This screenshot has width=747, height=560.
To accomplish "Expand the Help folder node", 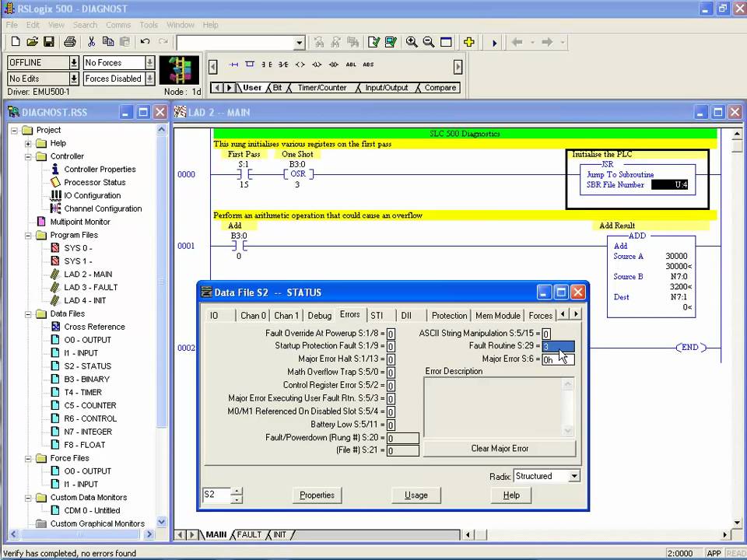I will point(28,143).
